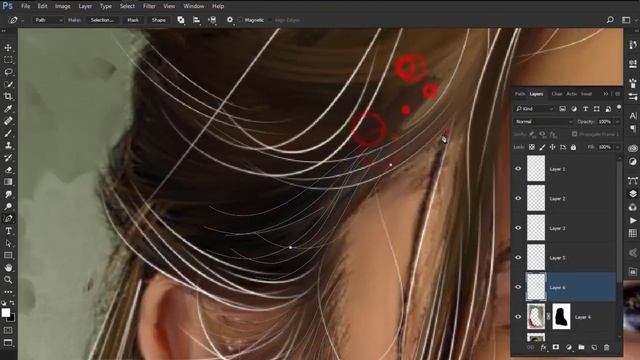Open path operations dropdown
Screen dimensions: 640x360
(180, 20)
